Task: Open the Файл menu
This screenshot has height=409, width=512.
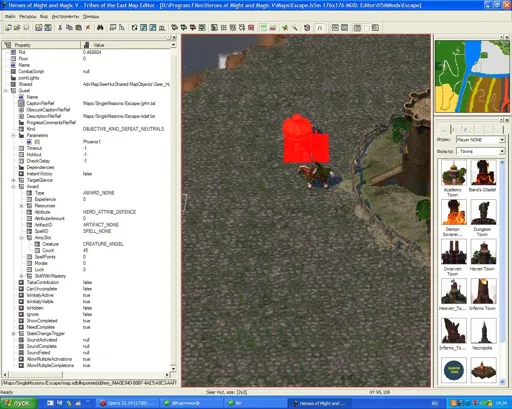Action: 10,16
